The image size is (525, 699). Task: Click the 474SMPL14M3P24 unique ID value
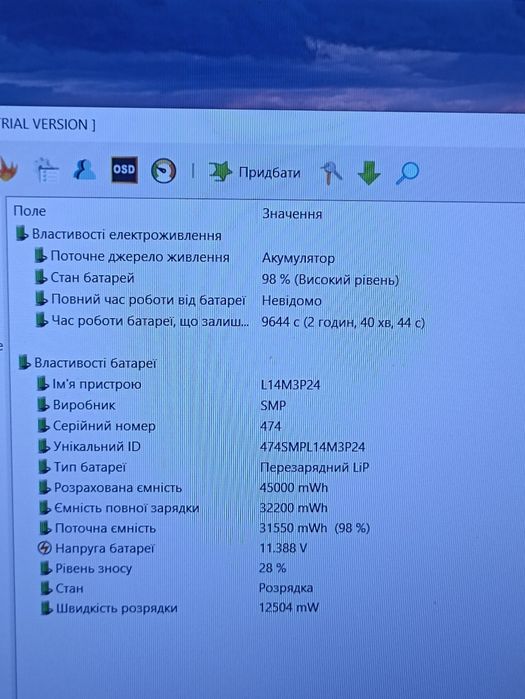[313, 447]
